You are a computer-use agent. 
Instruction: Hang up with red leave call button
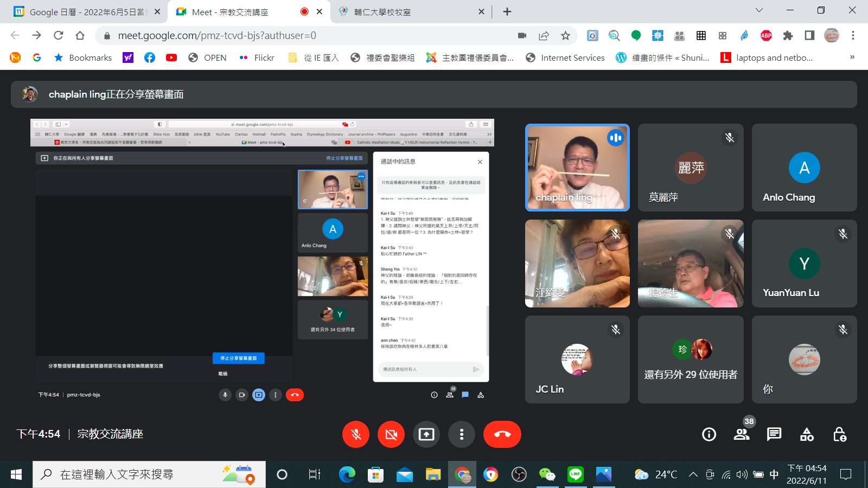(502, 434)
